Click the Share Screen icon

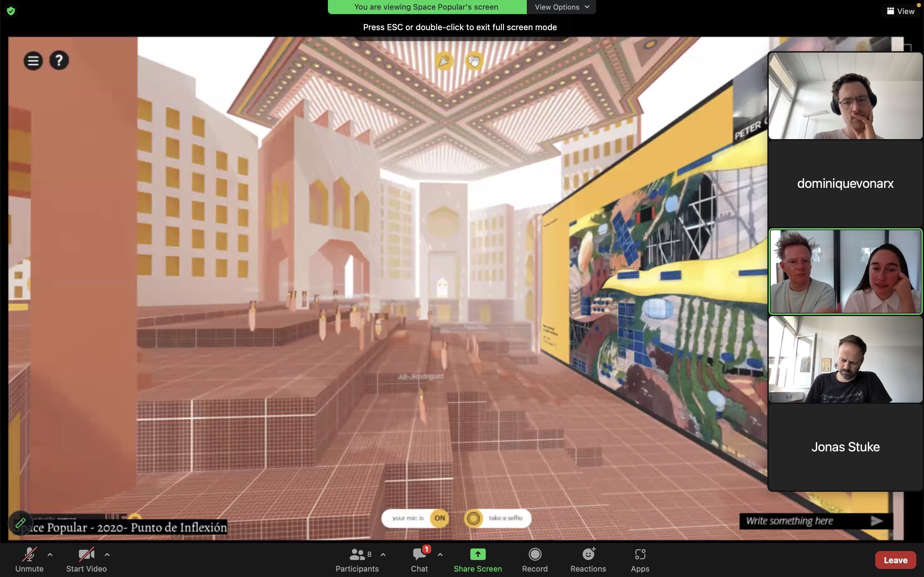coord(478,554)
